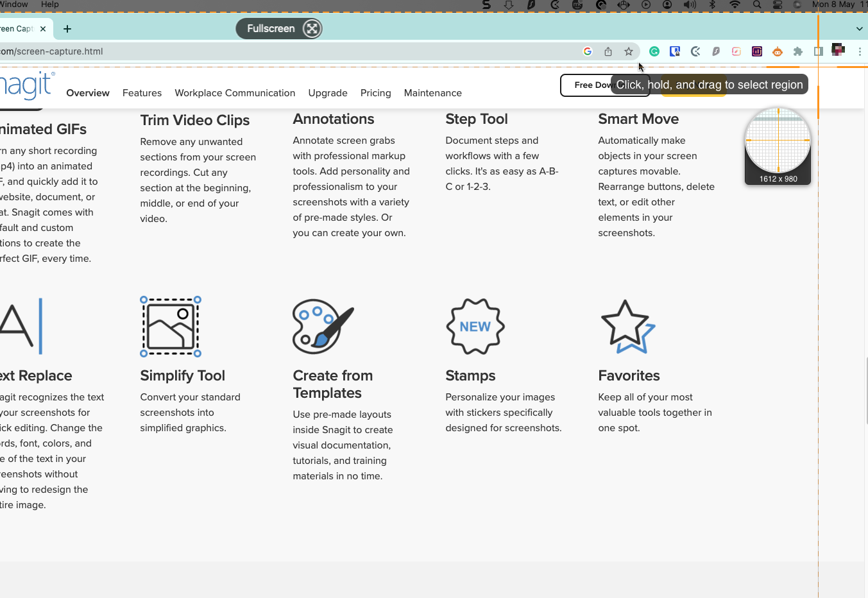Click the Snagit logo

click(28, 86)
